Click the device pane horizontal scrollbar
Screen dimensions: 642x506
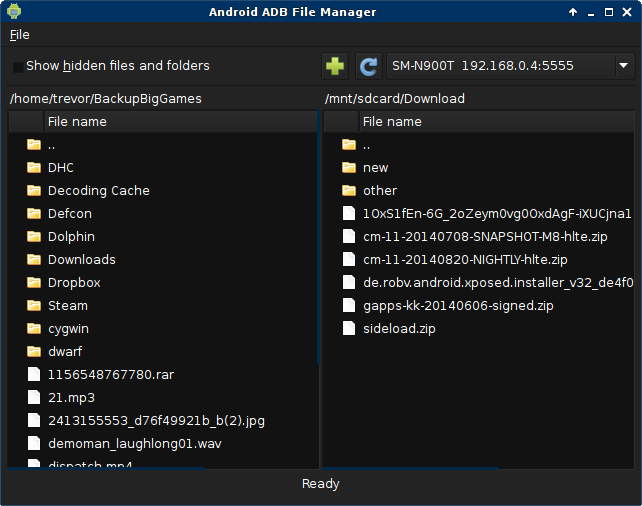point(410,468)
